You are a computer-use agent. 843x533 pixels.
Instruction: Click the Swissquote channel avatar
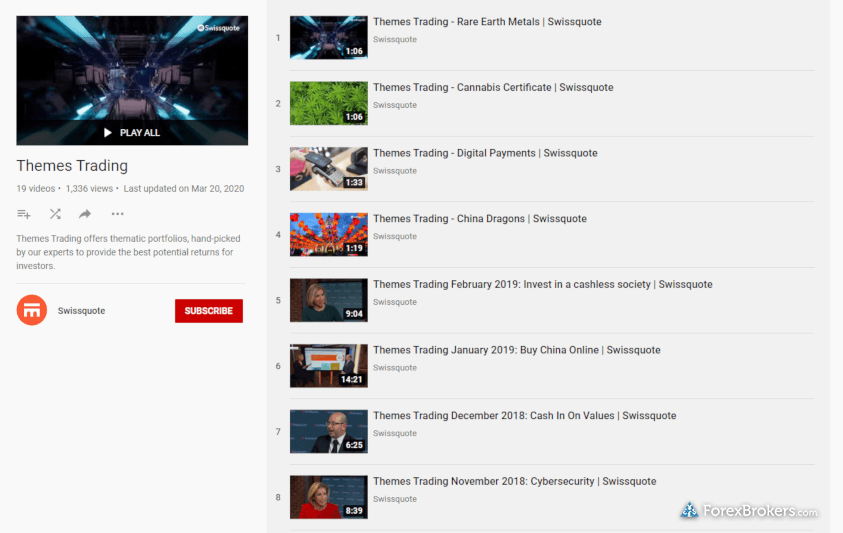pyautogui.click(x=32, y=310)
